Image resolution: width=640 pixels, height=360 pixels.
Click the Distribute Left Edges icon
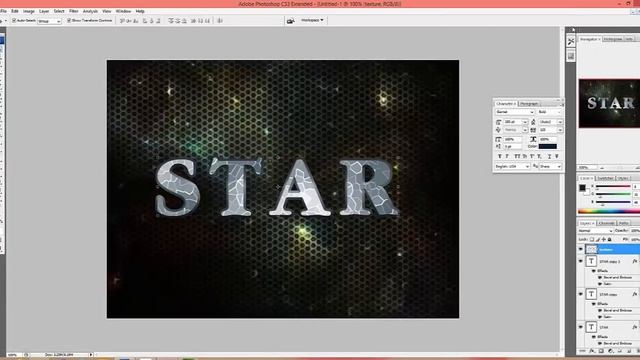click(194, 21)
